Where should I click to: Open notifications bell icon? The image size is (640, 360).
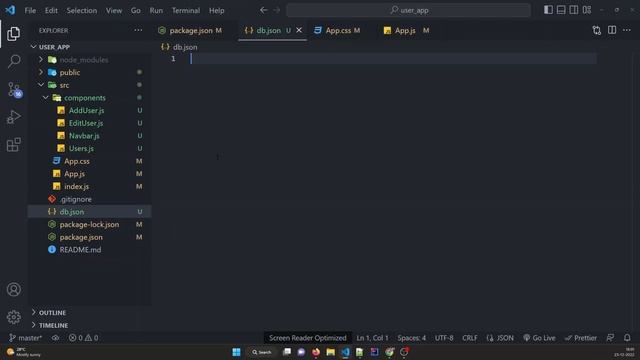[627, 338]
